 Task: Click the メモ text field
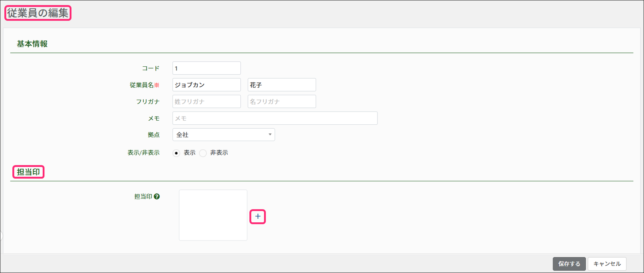coord(275,118)
